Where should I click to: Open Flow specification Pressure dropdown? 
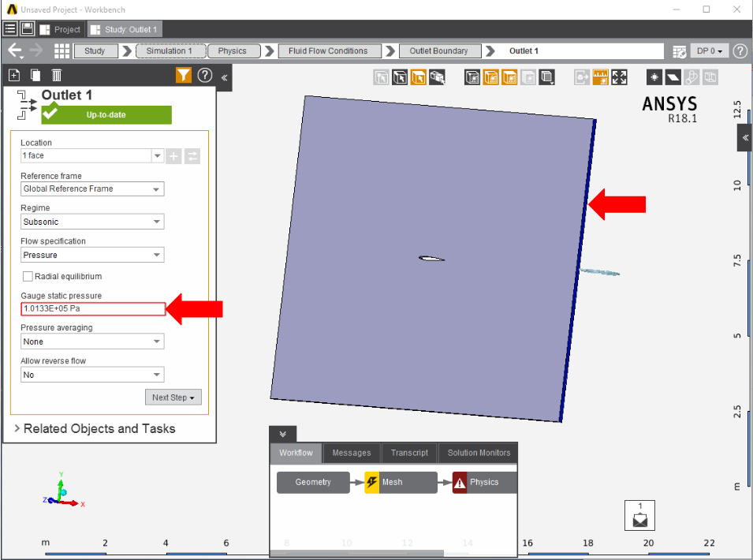(92, 255)
